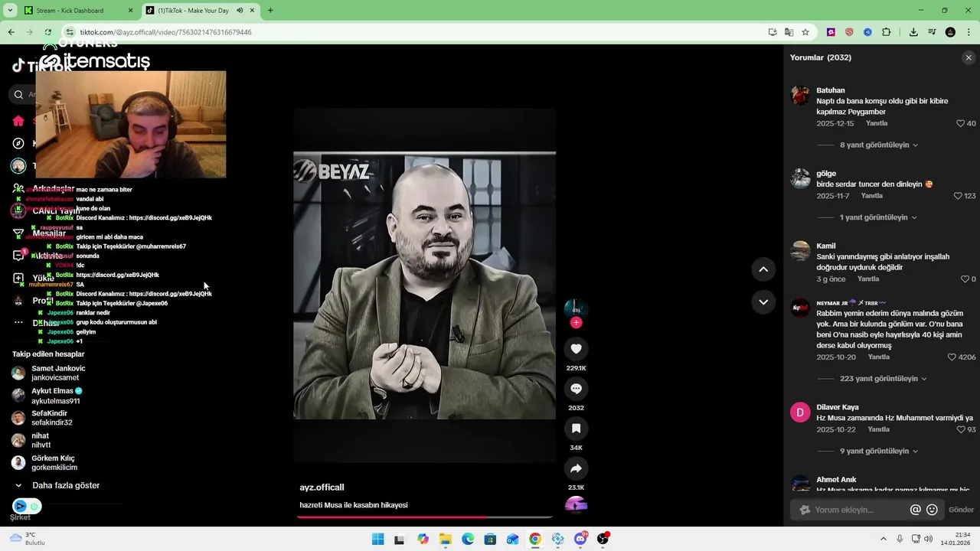The width and height of the screenshot is (980, 551).
Task: Expand 223 yanıt görüntüleyin replies
Action: tap(884, 379)
